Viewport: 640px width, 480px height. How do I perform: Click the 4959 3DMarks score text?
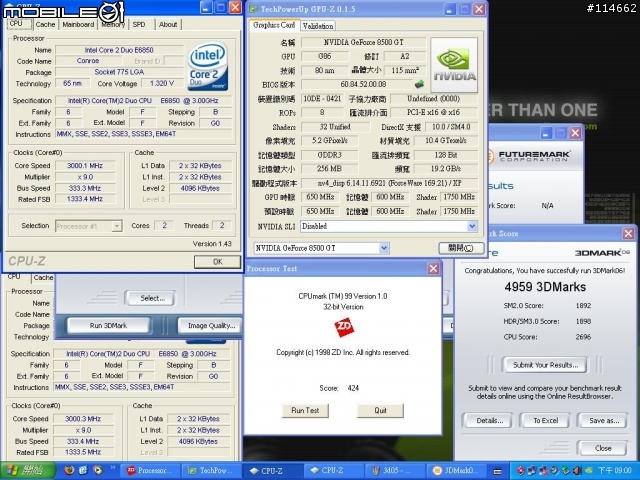pos(545,287)
